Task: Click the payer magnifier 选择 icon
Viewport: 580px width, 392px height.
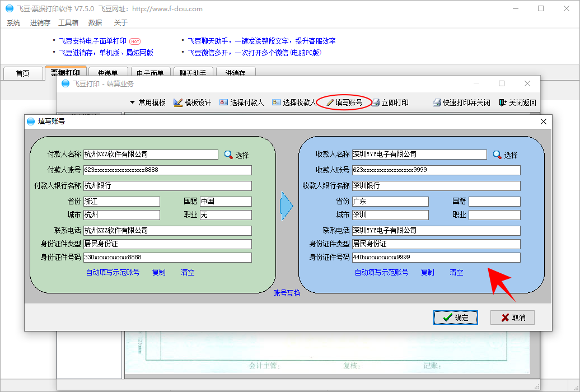Action: click(x=228, y=155)
